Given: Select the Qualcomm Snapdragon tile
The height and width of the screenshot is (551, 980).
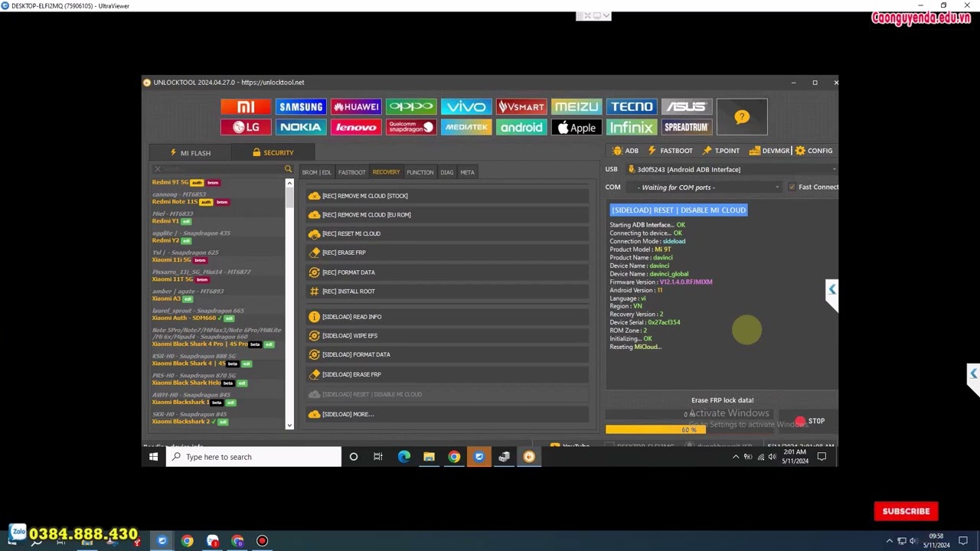Looking at the screenshot, I should click(411, 128).
